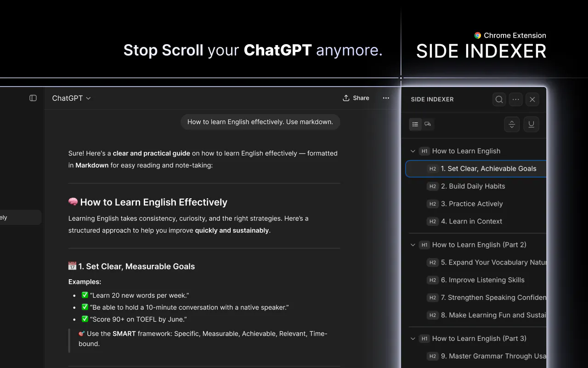Click the SMART framework quote text
The image size is (588, 368).
[203, 339]
